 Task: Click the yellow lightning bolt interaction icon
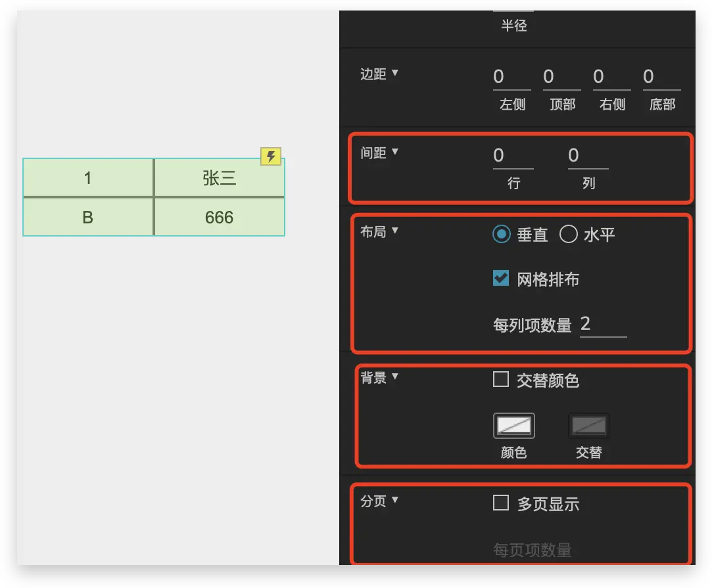[270, 156]
